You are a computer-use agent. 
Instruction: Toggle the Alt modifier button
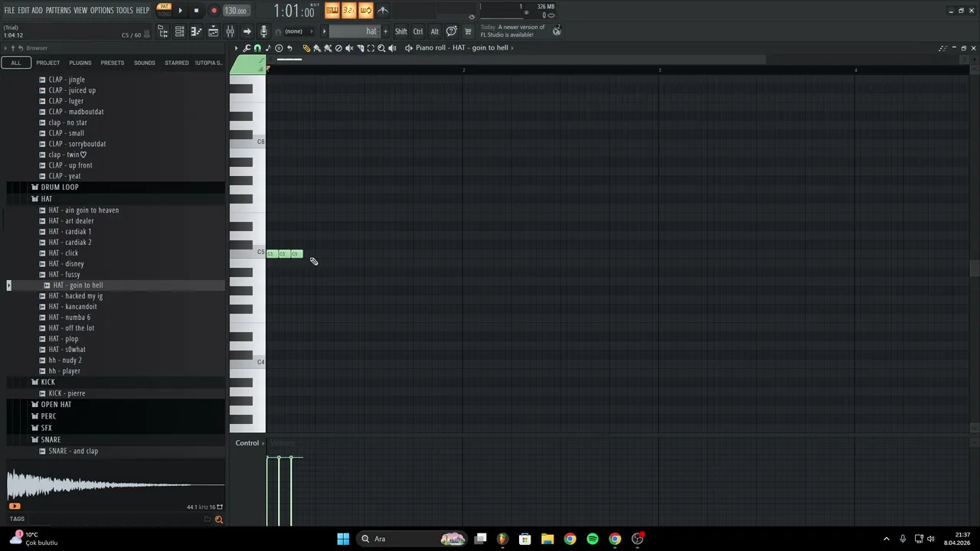tap(435, 31)
